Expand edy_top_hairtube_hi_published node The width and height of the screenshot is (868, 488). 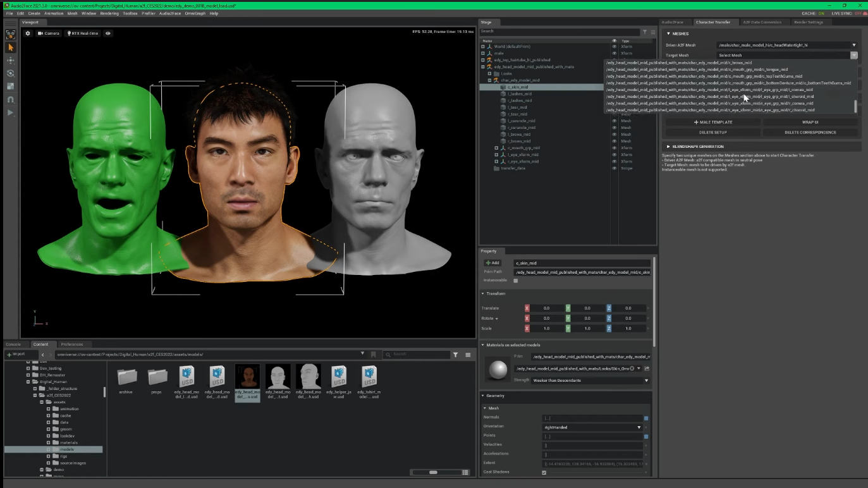click(483, 60)
